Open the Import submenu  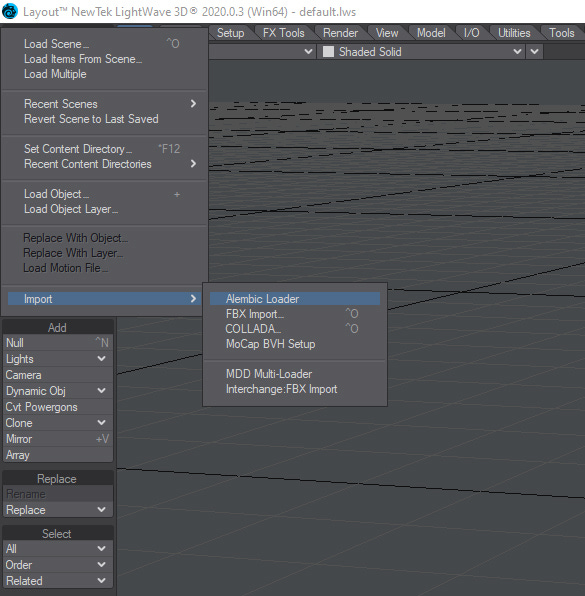pyautogui.click(x=105, y=299)
